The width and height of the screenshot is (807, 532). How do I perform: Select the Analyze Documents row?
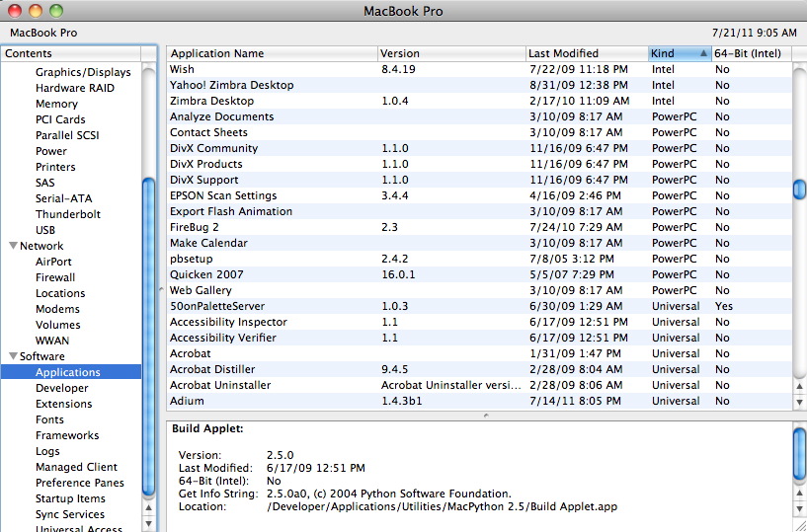[479, 116]
